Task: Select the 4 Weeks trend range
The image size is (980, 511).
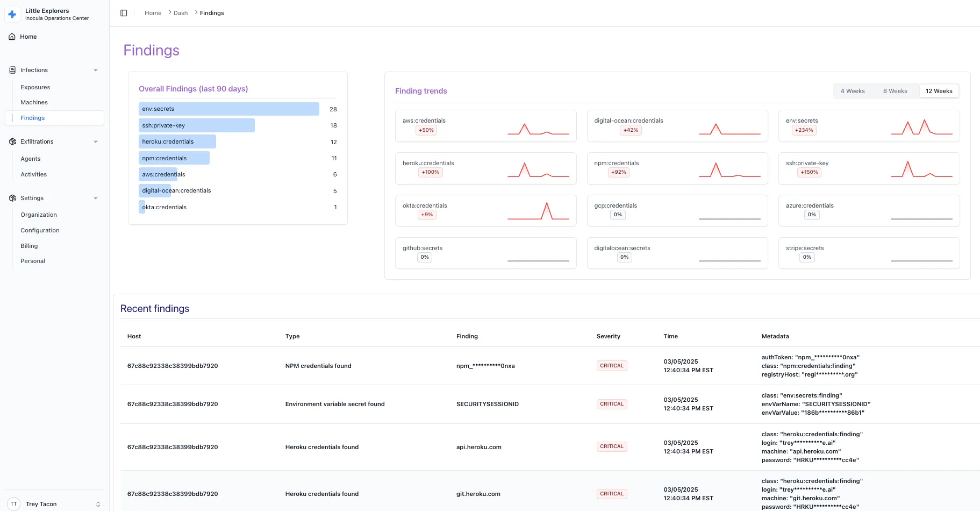Action: point(852,91)
